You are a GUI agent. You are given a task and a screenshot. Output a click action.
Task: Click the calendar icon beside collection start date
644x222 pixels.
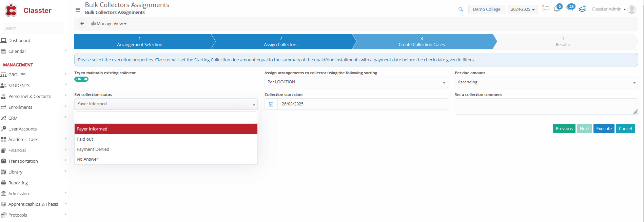271,104
